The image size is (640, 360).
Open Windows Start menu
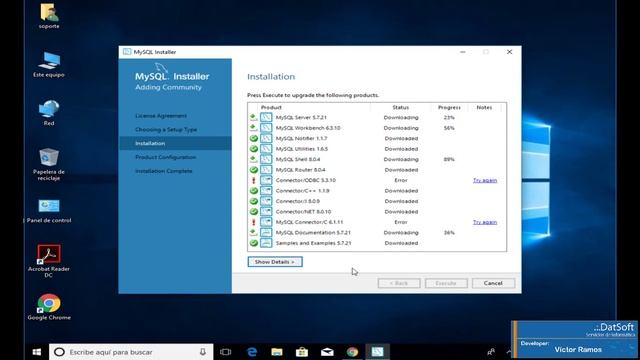click(37, 352)
